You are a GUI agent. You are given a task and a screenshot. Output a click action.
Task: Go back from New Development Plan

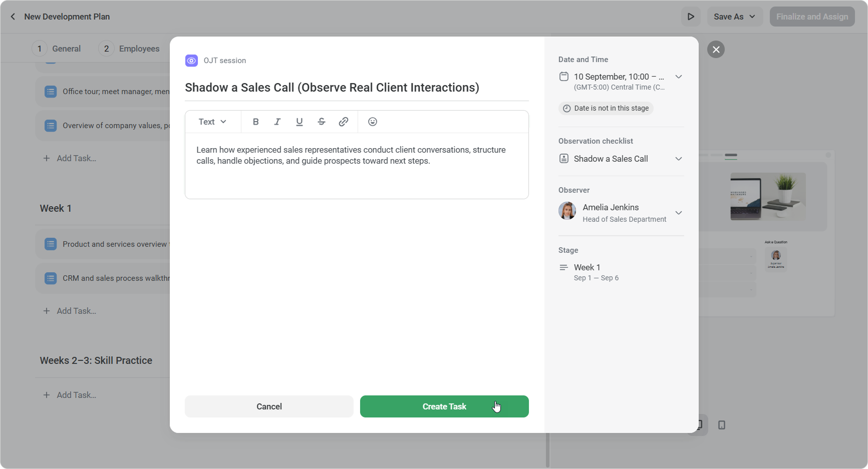(13, 17)
